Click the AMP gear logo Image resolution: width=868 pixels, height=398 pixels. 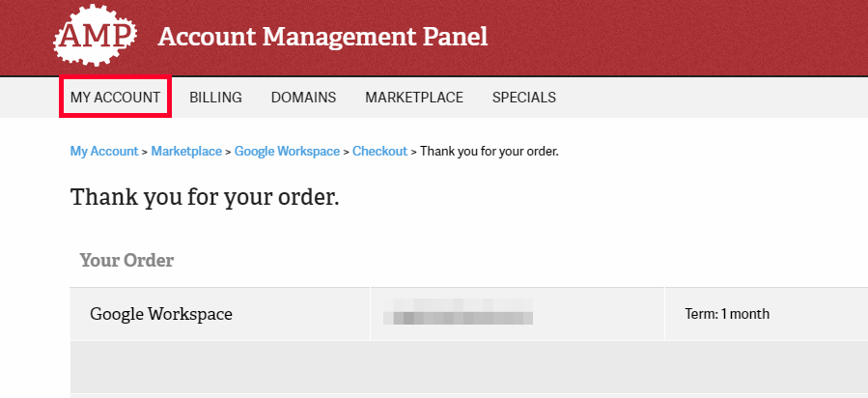95,37
